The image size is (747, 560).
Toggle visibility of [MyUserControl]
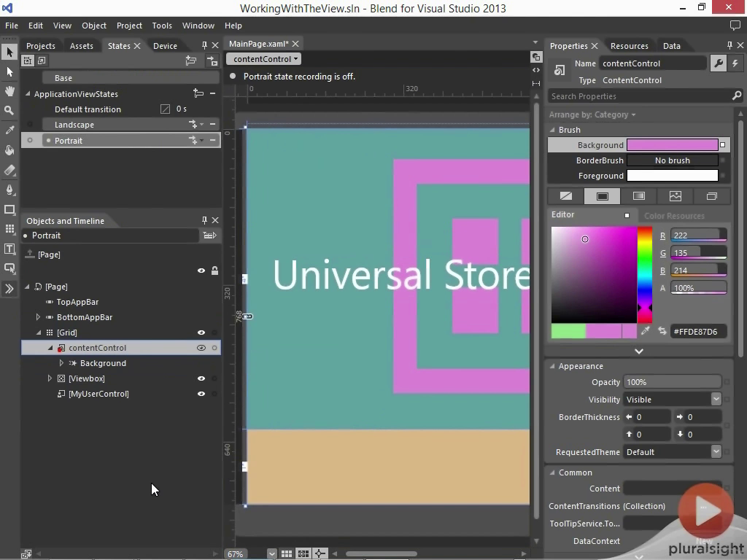(201, 394)
